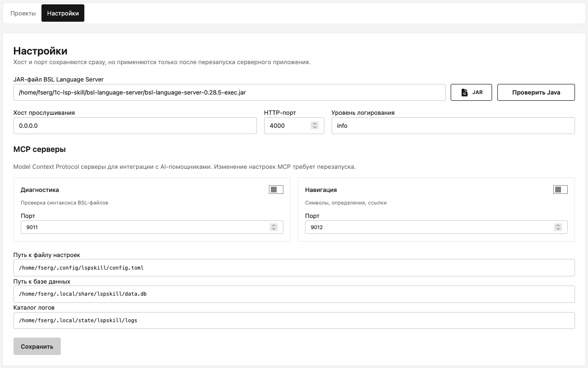Screen dimensions: 588x368
Task: Click the Путь к базе данных label
Action: (x=42, y=282)
